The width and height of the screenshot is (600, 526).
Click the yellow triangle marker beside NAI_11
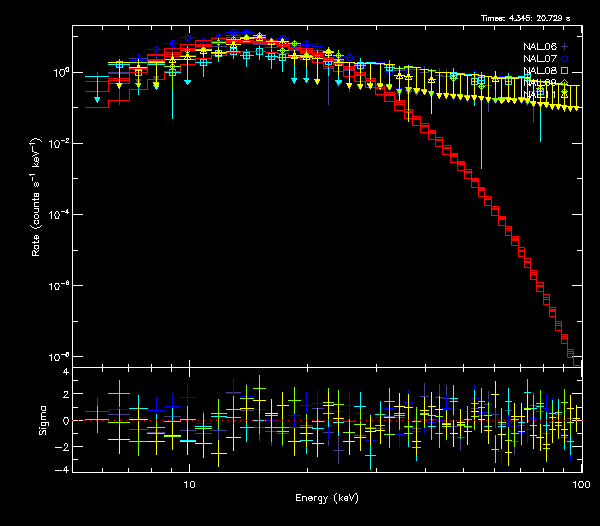(564, 94)
